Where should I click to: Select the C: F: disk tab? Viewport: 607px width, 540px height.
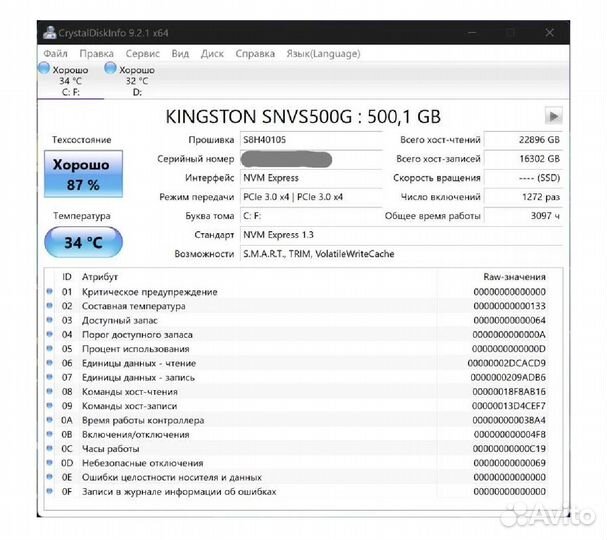(x=70, y=81)
